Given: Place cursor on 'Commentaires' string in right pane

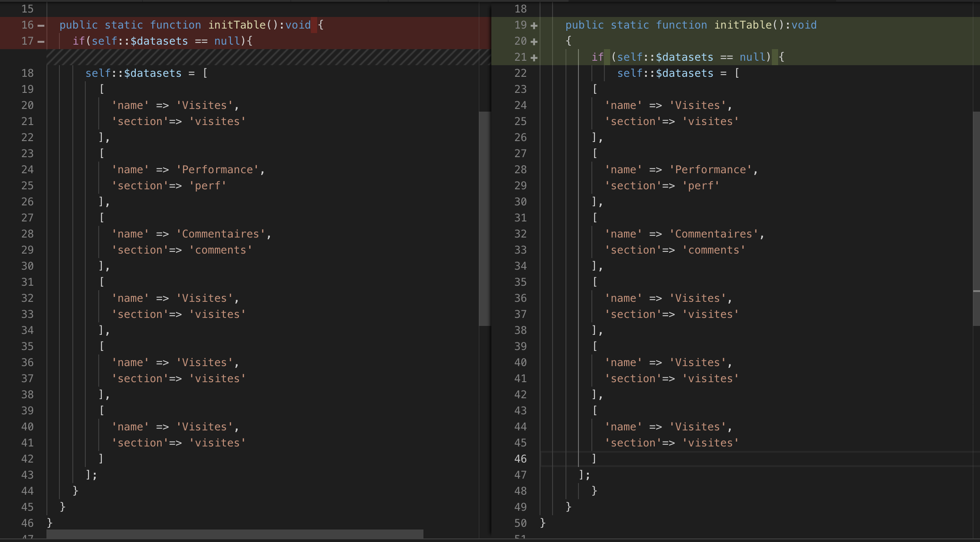Looking at the screenshot, I should (x=713, y=234).
